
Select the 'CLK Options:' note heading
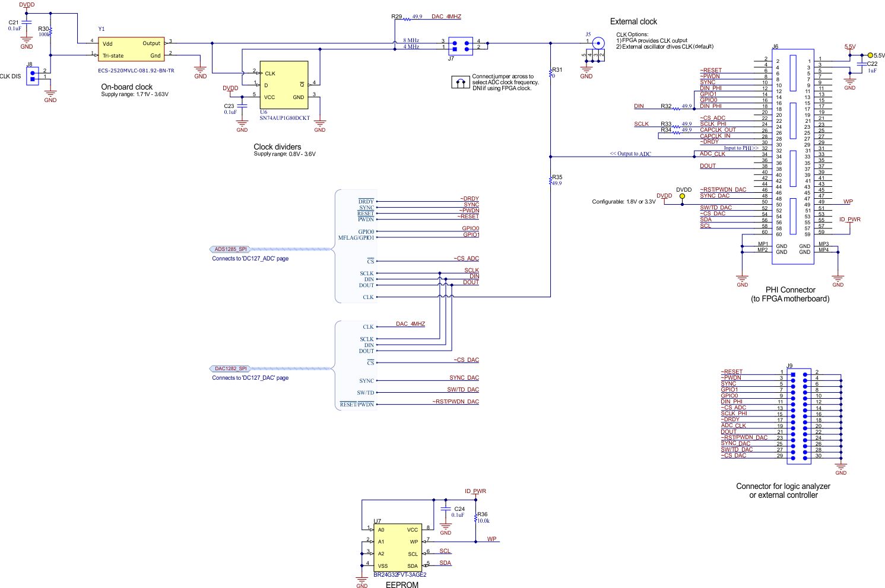coord(632,34)
